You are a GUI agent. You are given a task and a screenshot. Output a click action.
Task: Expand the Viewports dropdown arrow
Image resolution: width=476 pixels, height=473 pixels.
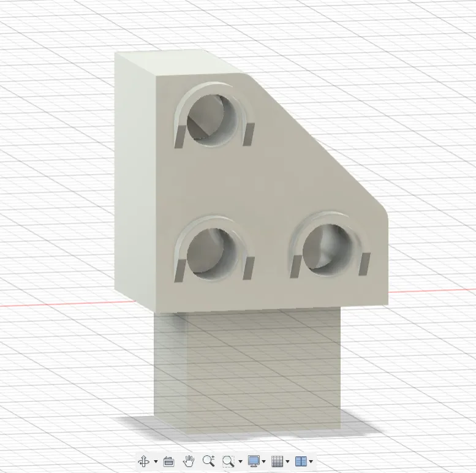tap(311, 462)
